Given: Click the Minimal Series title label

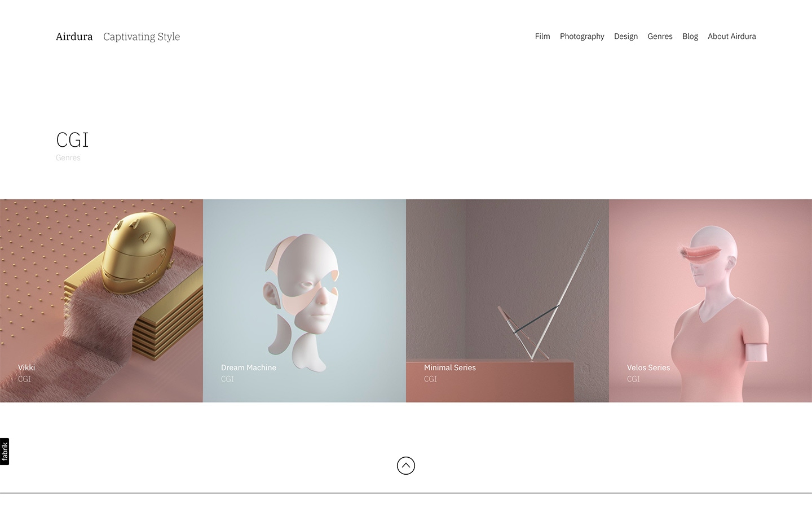Looking at the screenshot, I should [x=450, y=367].
